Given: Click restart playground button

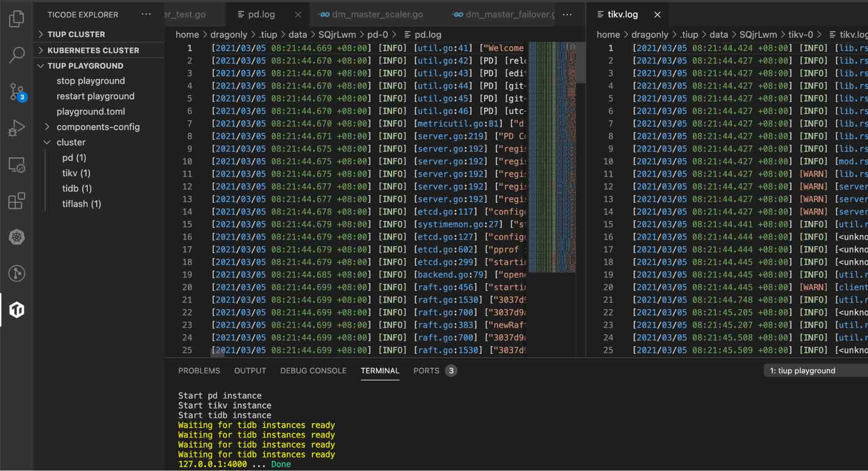Looking at the screenshot, I should click(x=96, y=96).
